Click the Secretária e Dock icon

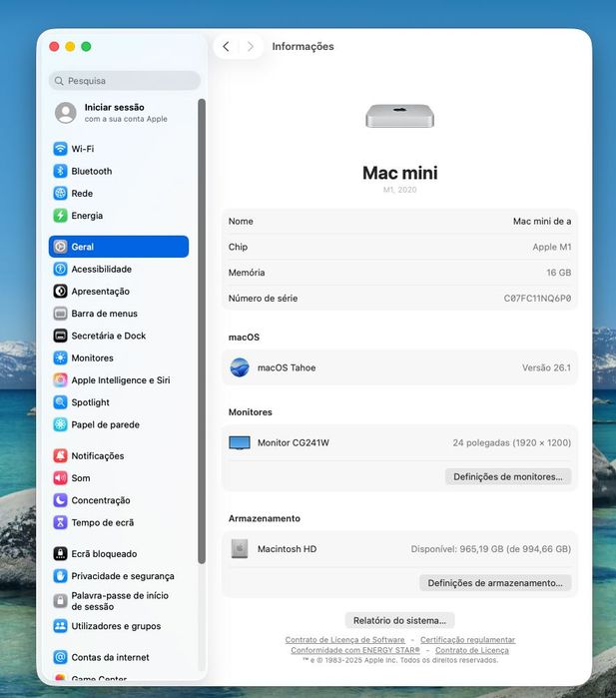pos(60,336)
